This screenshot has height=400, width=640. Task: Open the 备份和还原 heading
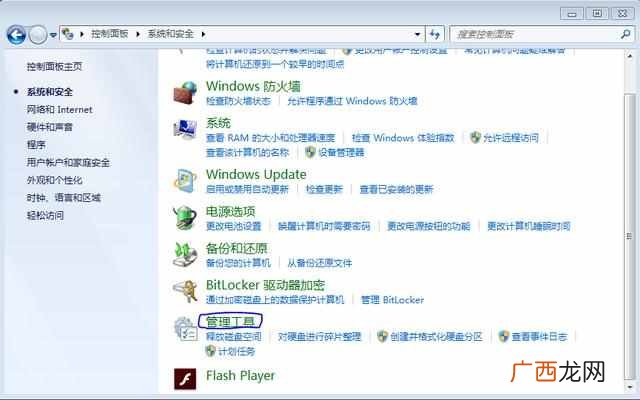point(237,248)
